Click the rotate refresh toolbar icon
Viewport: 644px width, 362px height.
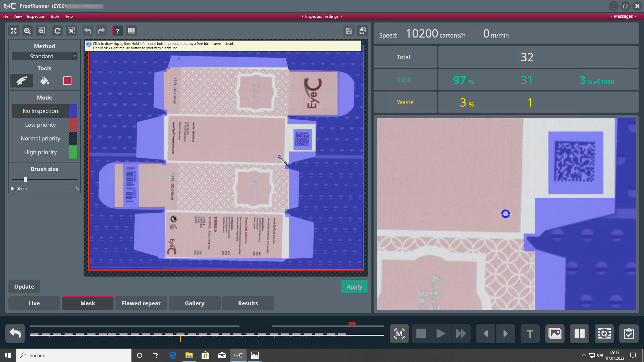coord(57,31)
